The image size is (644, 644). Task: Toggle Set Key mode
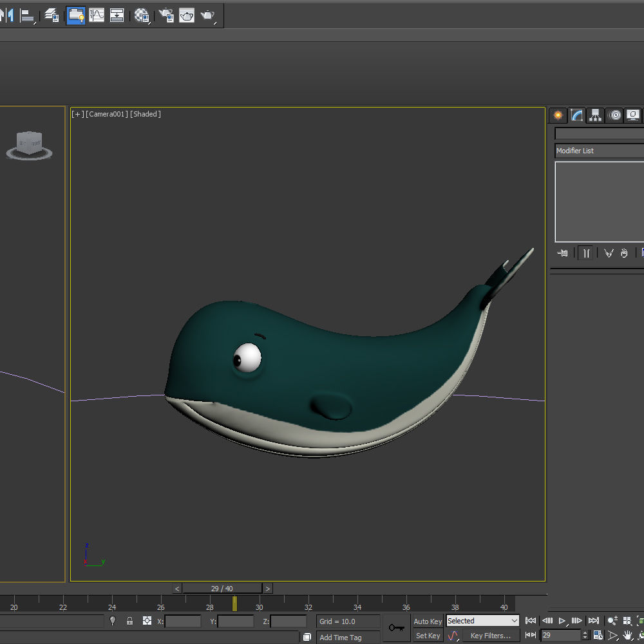pos(428,636)
